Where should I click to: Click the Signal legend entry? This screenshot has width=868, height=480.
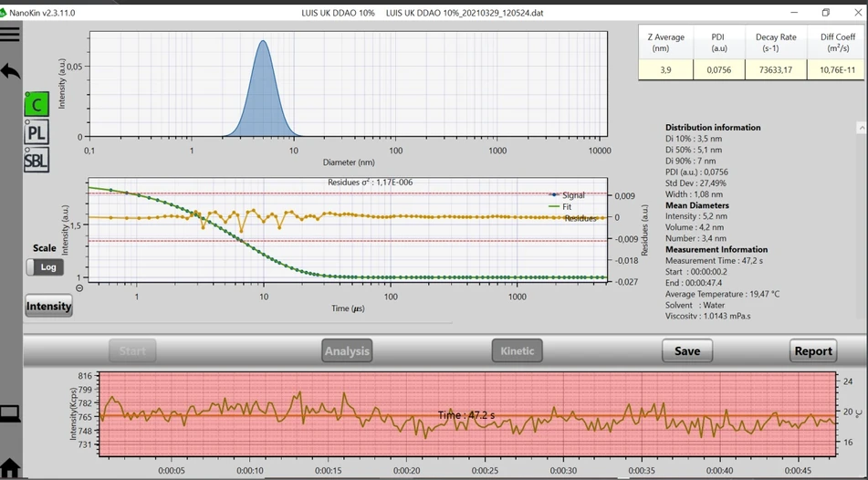[567, 195]
